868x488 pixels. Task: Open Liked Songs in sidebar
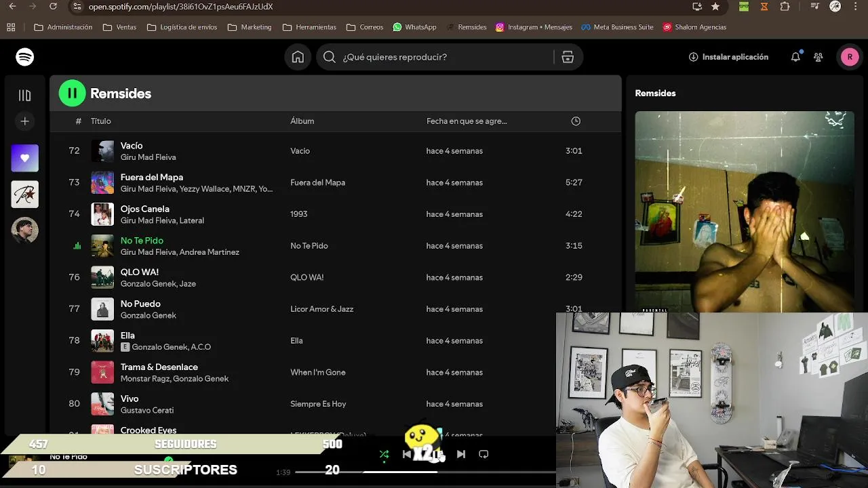click(25, 158)
